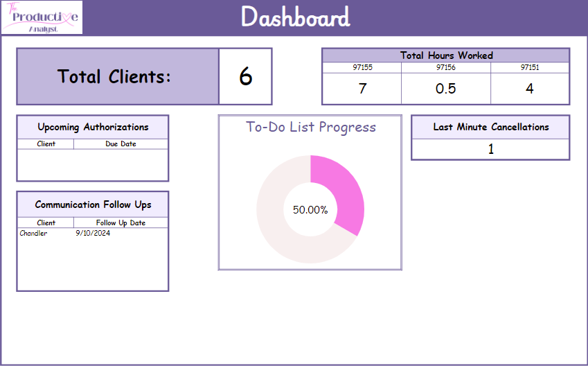The image size is (588, 366).
Task: Select the To-Do List Progress chart title
Action: [310, 128]
